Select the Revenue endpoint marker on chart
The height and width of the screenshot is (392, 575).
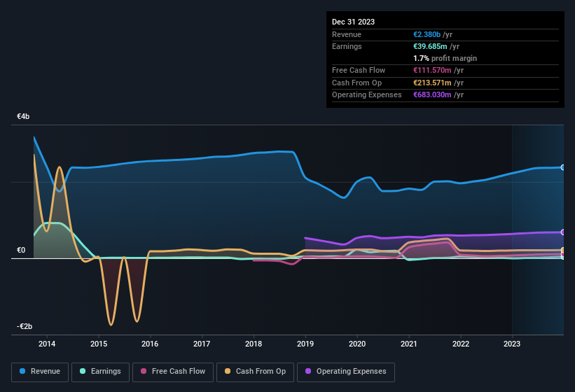(x=563, y=167)
